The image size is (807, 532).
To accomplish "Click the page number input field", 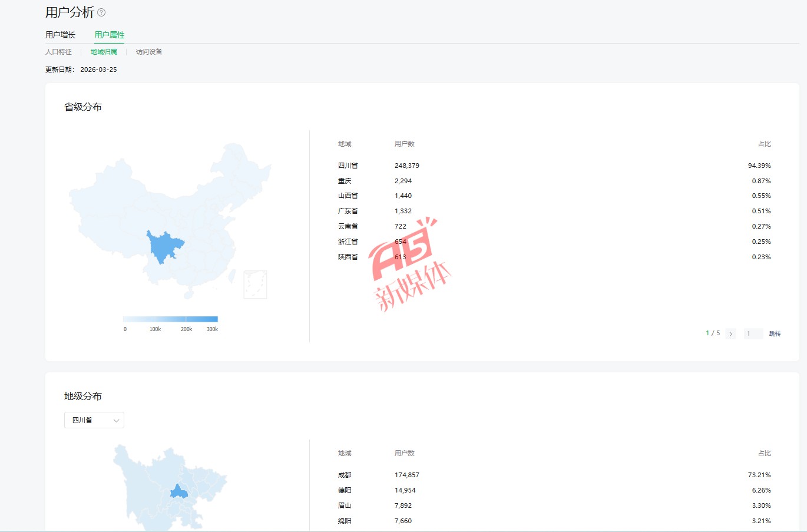I will point(753,334).
